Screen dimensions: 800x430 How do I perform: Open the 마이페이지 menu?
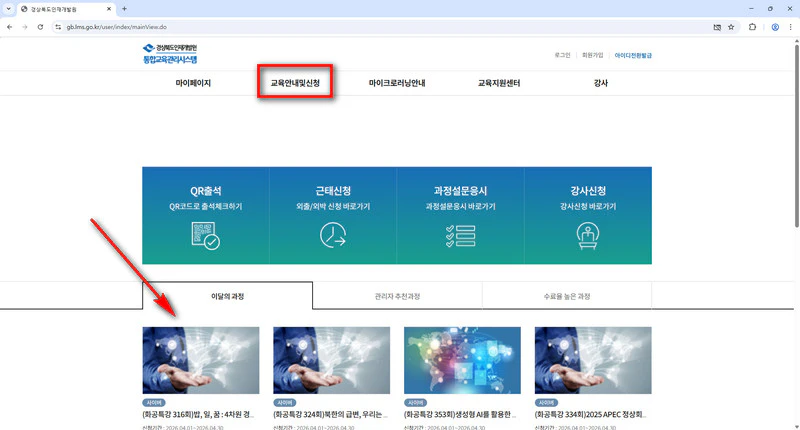click(x=193, y=83)
